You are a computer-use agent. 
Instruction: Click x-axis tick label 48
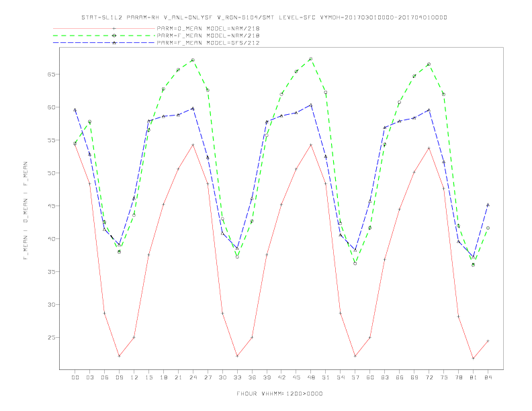pyautogui.click(x=311, y=377)
